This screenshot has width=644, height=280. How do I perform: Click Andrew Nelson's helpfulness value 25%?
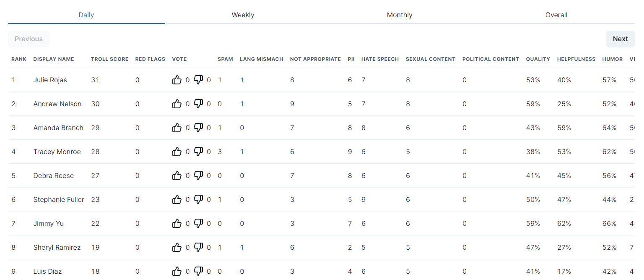[564, 104]
